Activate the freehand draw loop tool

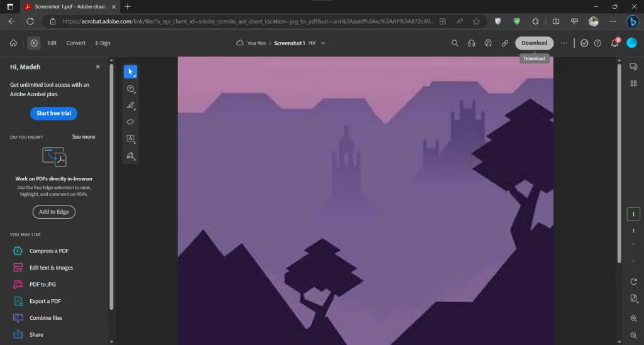pyautogui.click(x=131, y=122)
